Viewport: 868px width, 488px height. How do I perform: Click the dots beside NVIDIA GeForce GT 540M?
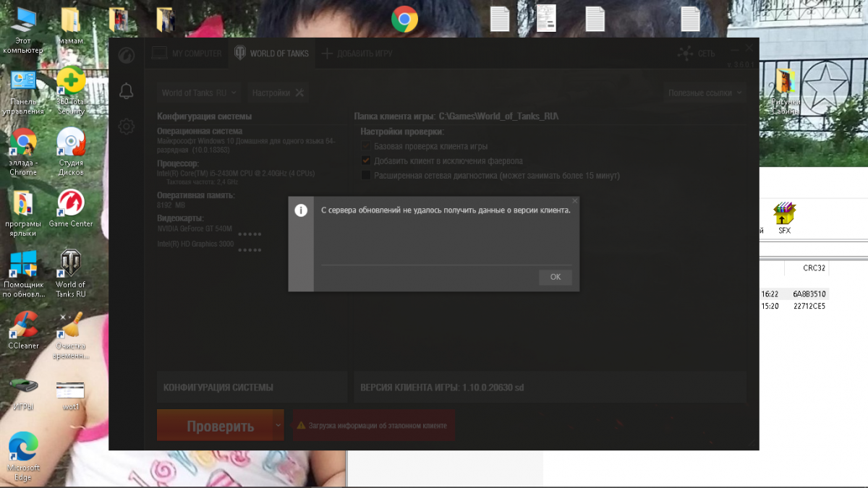(x=250, y=234)
